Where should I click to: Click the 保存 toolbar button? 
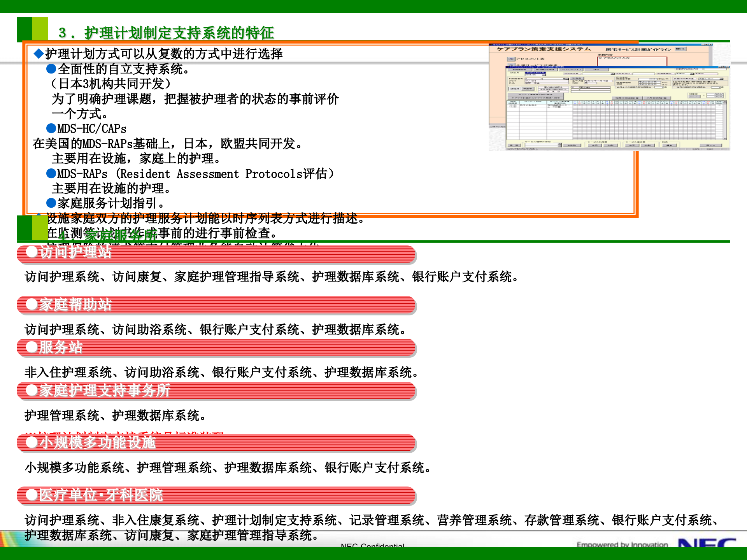pos(597,70)
